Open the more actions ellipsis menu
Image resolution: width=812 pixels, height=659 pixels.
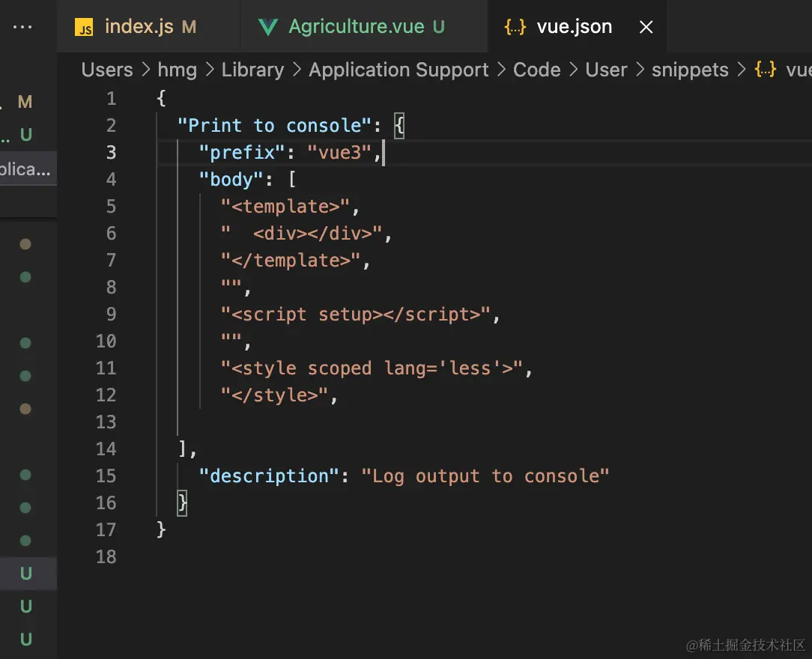(22, 27)
